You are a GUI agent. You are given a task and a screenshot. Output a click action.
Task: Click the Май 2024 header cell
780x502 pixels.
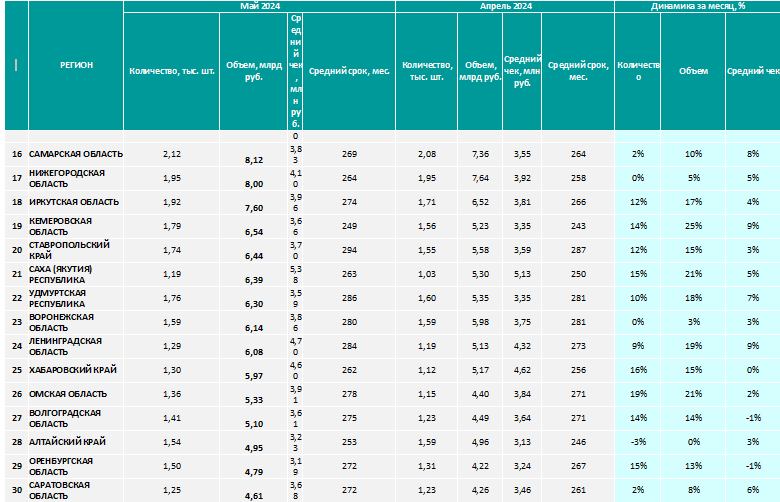260,6
